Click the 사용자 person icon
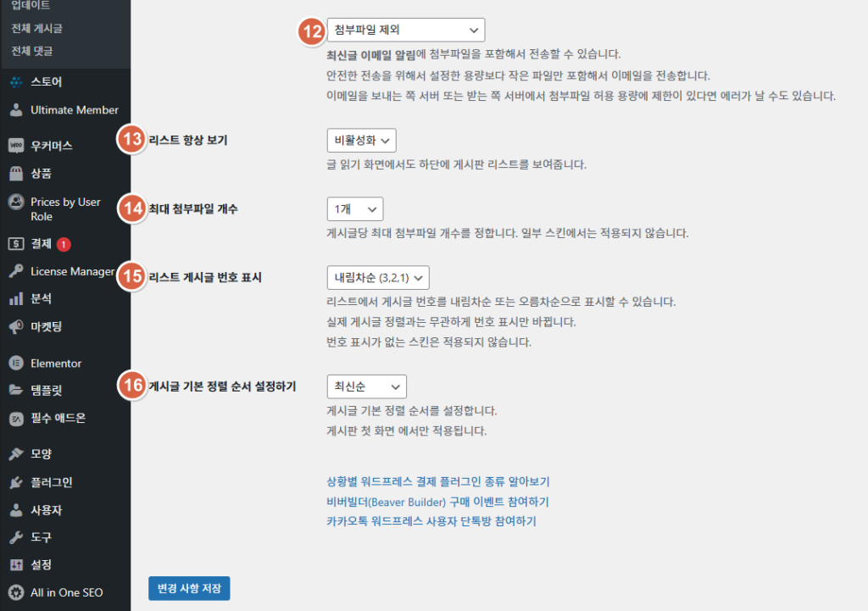The image size is (868, 611). (x=16, y=509)
